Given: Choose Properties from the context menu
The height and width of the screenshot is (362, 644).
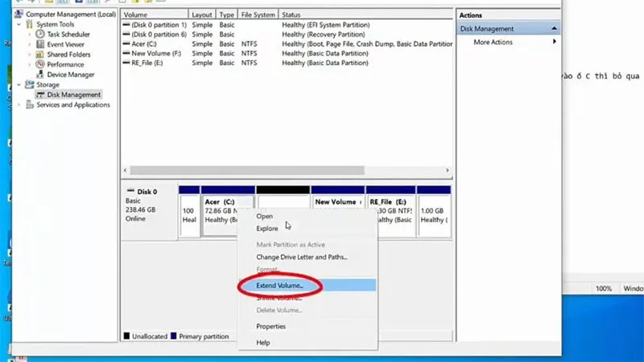Looking at the screenshot, I should (x=270, y=327).
